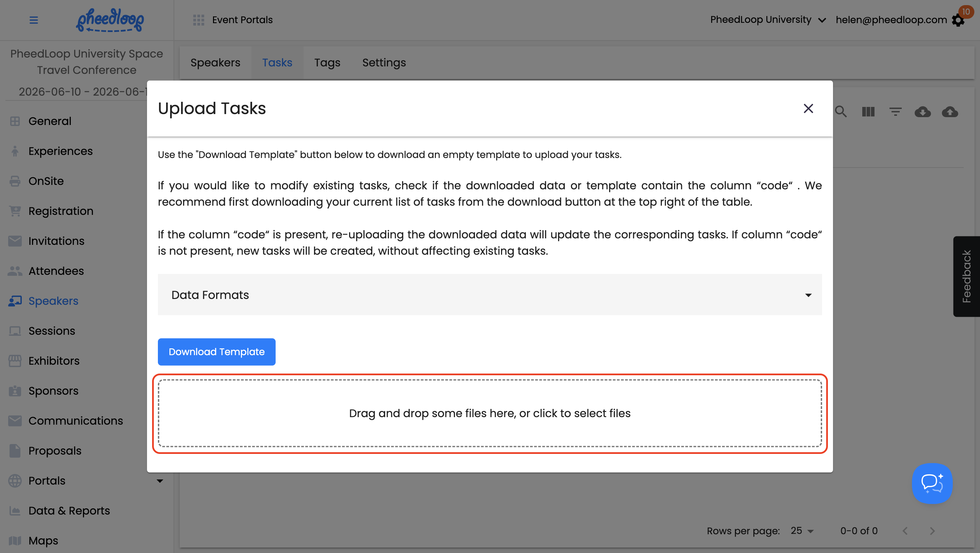This screenshot has width=980, height=553.
Task: Open the Feedback side panel
Action: coord(966,276)
